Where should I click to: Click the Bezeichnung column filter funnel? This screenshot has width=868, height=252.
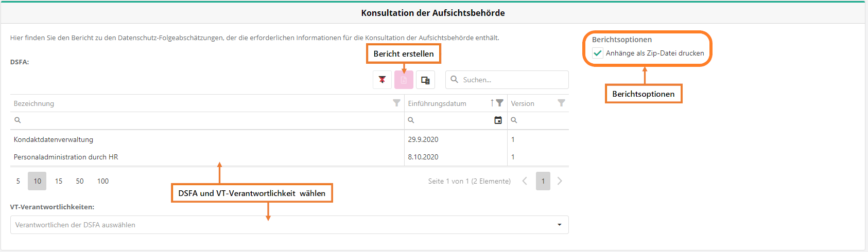pos(396,103)
